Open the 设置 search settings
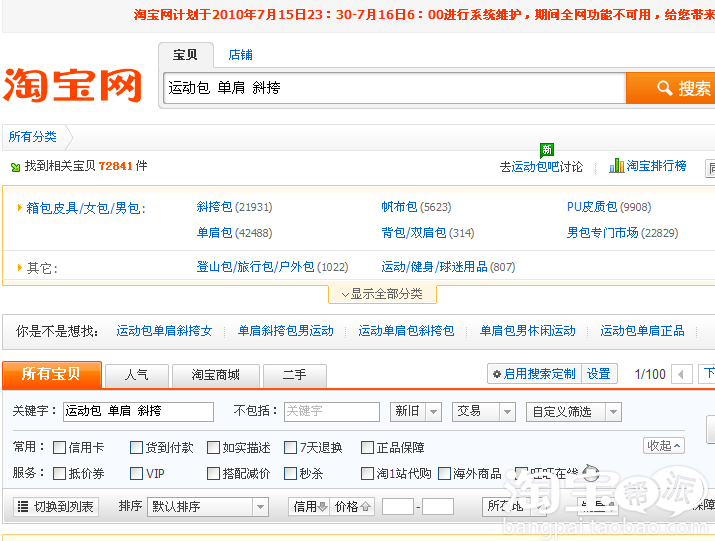This screenshot has height=541, width=715. 599,374
